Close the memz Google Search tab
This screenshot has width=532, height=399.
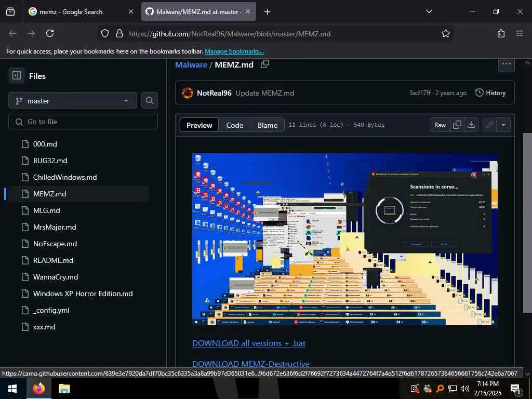point(131,11)
